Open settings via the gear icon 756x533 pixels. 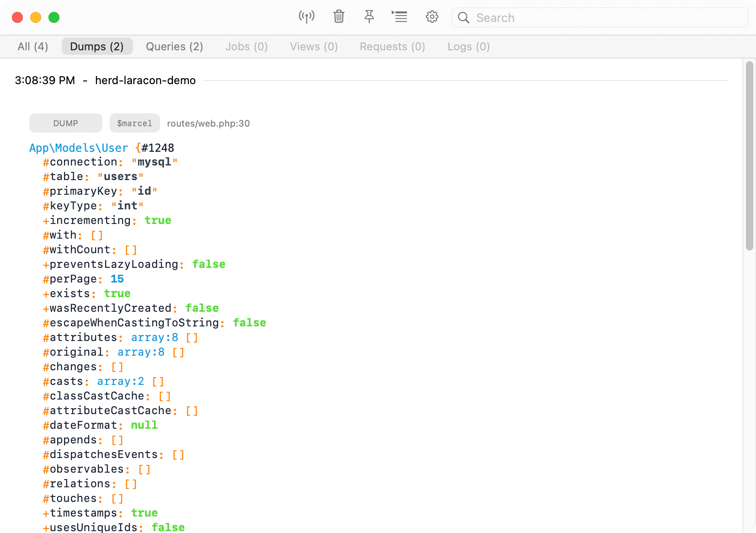point(432,17)
